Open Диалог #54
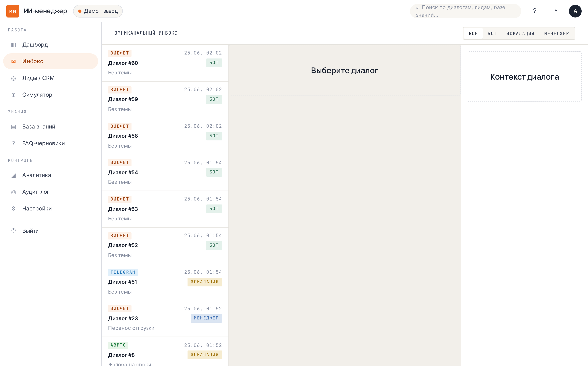The image size is (588, 366). (x=165, y=173)
